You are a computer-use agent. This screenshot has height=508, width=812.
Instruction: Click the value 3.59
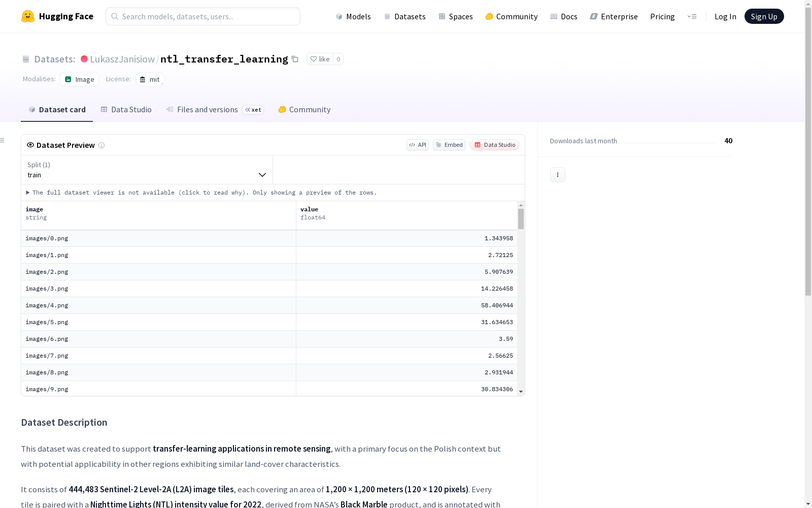click(x=506, y=339)
